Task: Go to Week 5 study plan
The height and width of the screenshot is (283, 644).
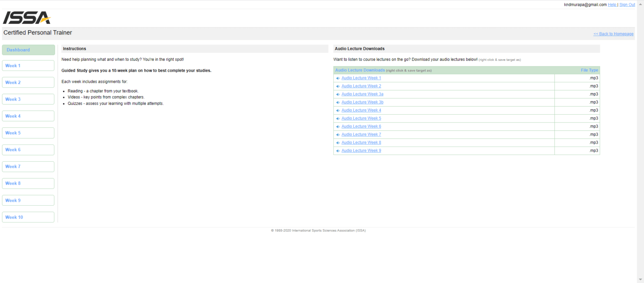Action: click(28, 133)
